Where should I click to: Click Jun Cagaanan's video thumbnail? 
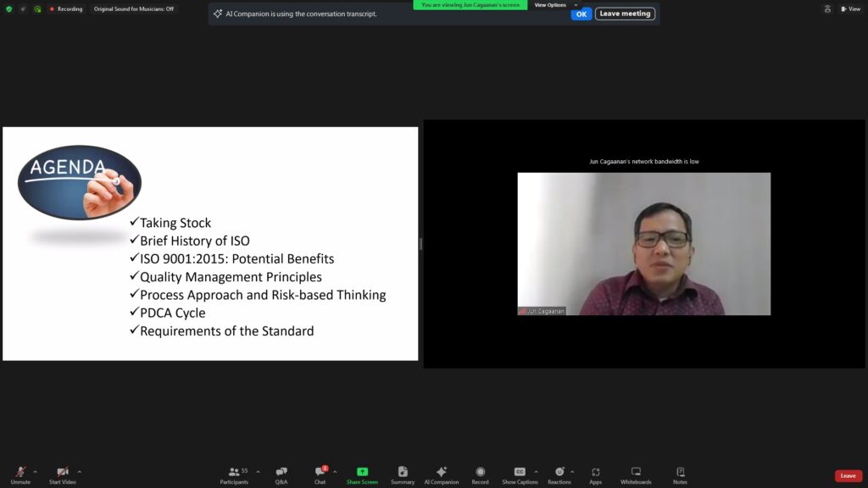click(643, 244)
